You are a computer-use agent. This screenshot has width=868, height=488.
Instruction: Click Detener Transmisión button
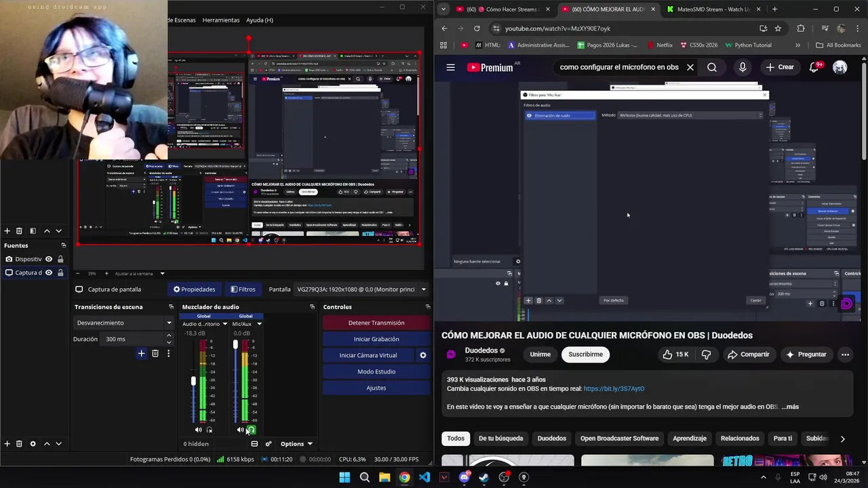tap(376, 323)
